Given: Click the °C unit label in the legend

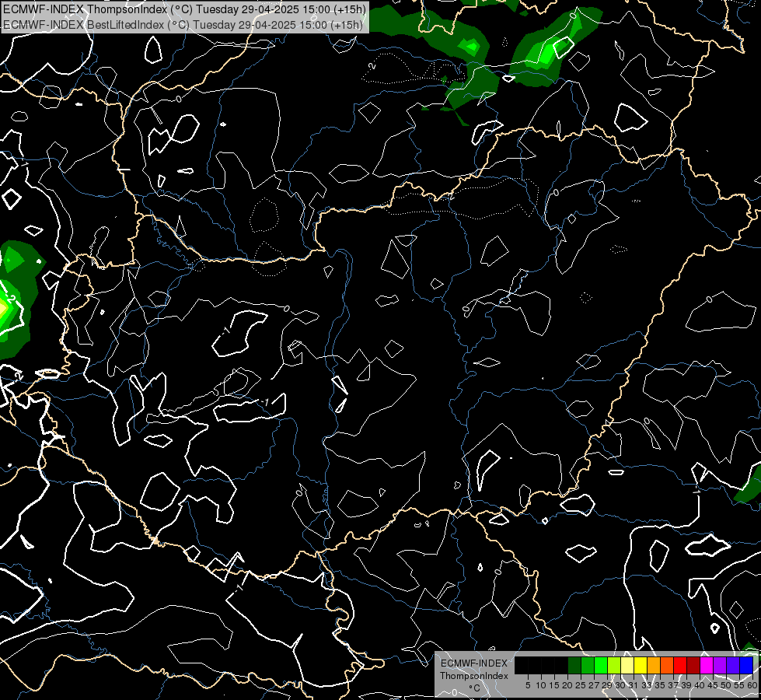Looking at the screenshot, I should pos(475,688).
